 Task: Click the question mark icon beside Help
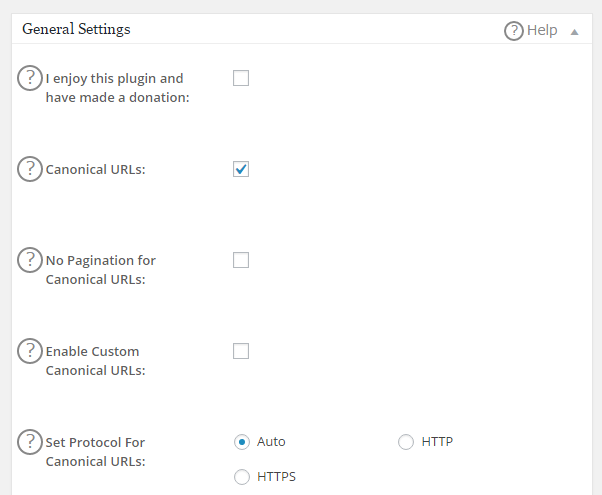click(514, 31)
